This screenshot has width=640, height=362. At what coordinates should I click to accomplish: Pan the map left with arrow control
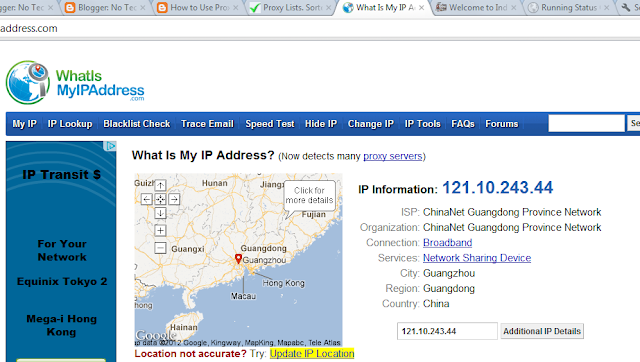click(147, 199)
